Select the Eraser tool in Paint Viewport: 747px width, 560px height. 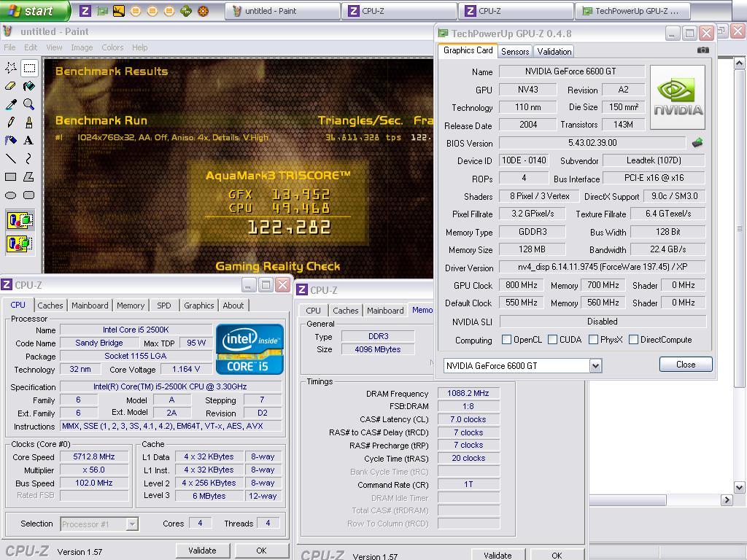coord(10,86)
